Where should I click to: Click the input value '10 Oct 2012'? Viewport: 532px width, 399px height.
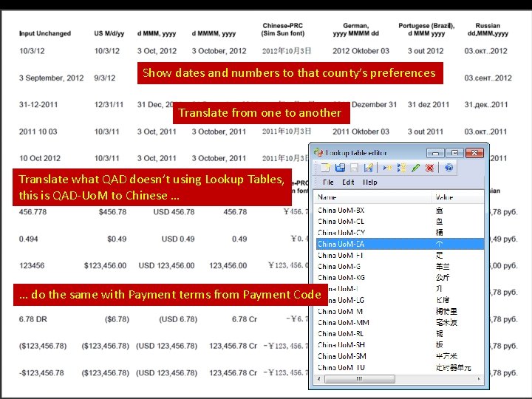(x=40, y=158)
